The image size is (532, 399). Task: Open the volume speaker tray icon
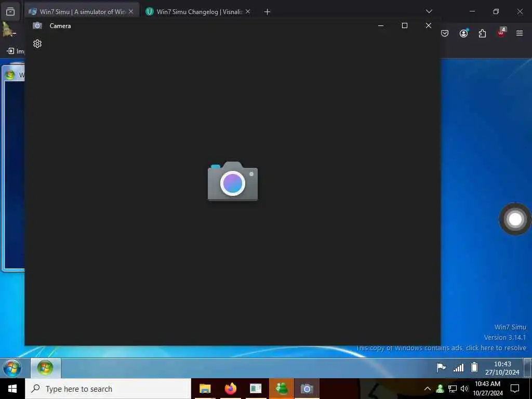(464, 389)
